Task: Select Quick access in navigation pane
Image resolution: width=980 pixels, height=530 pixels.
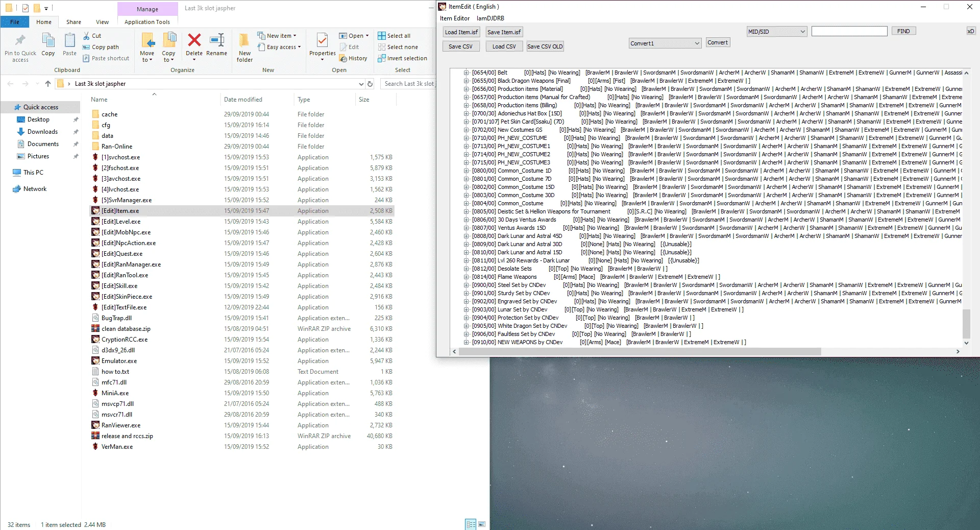Action: pos(40,107)
